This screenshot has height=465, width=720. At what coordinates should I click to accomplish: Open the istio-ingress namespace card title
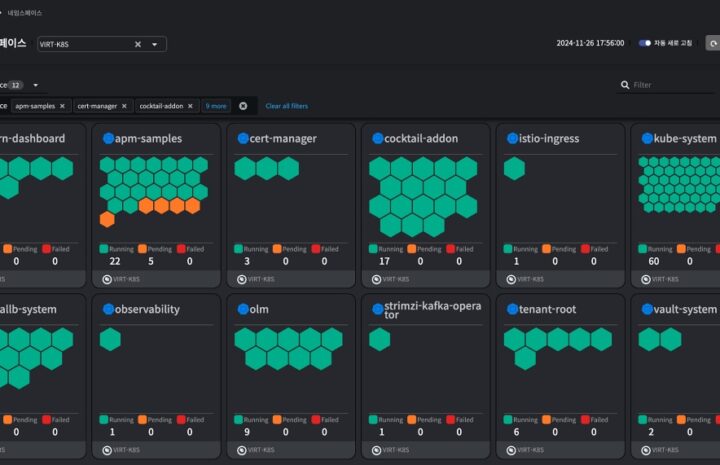coord(549,138)
